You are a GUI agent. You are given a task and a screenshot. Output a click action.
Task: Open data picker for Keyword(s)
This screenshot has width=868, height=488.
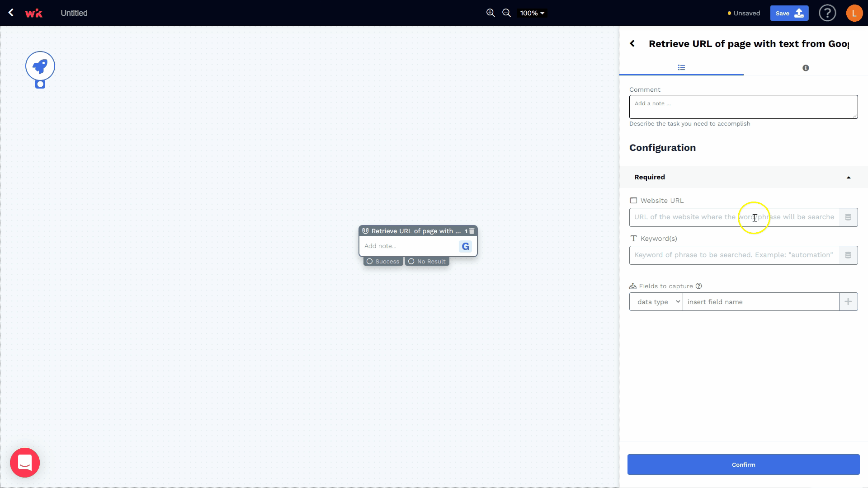pyautogui.click(x=848, y=255)
